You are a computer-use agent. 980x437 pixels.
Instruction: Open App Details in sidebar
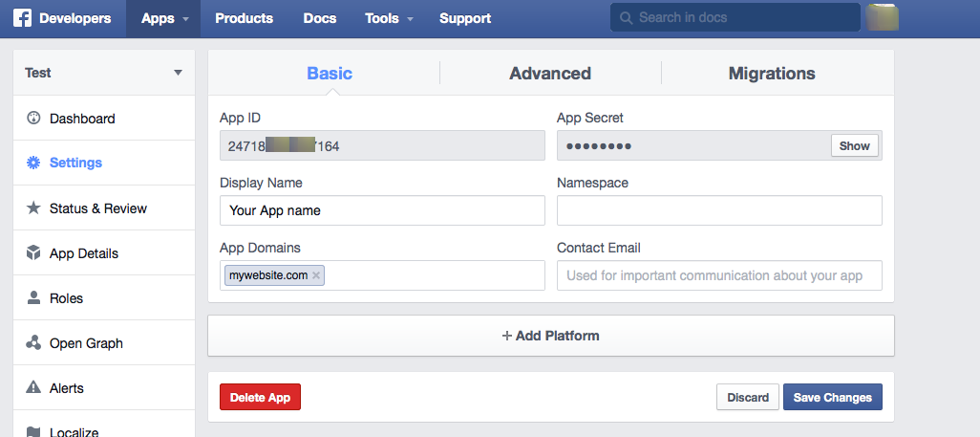[104, 253]
